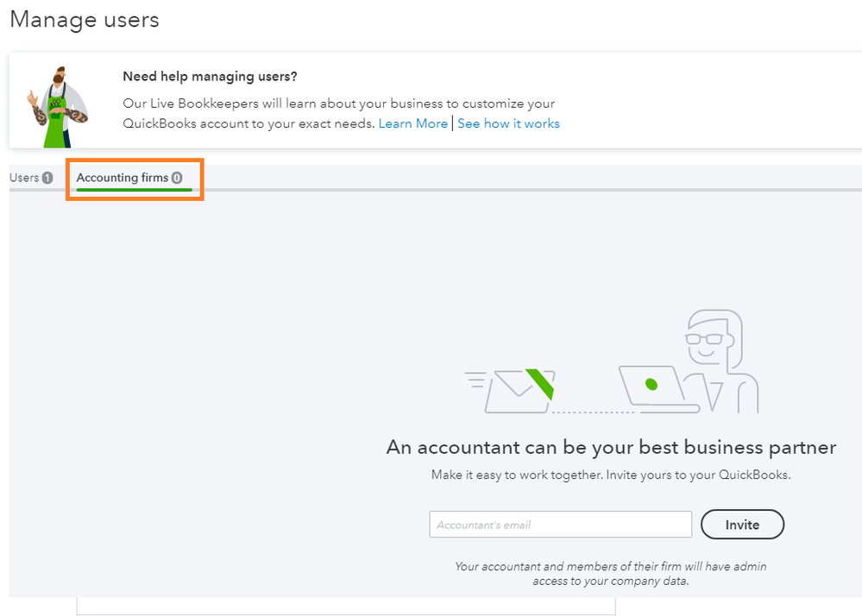Click the best business partner headline
This screenshot has height=616, width=862.
[x=611, y=447]
